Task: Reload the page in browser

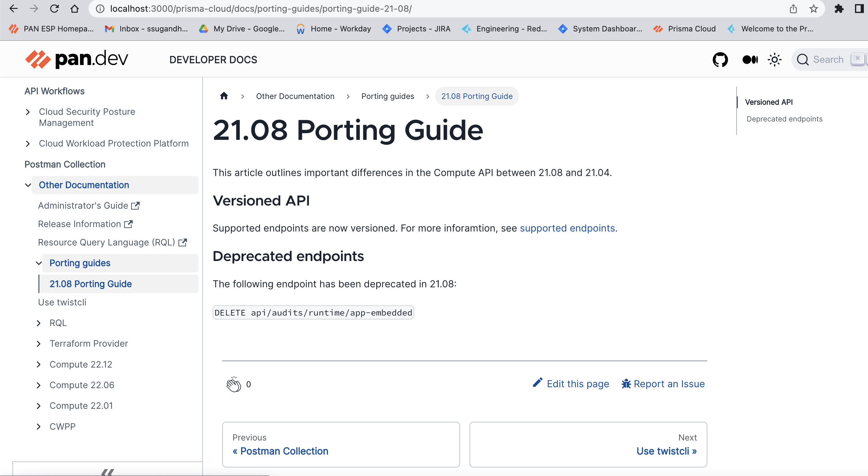Action: point(54,9)
